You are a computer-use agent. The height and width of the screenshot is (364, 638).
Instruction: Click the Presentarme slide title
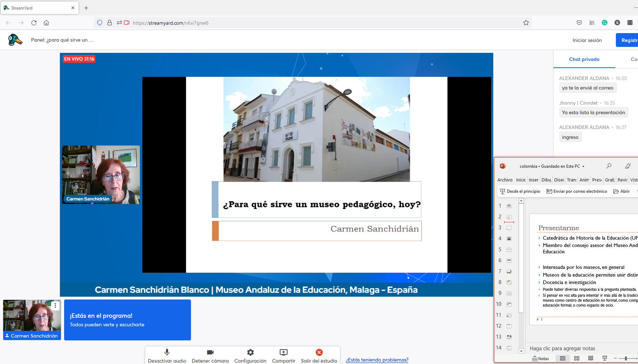click(559, 228)
